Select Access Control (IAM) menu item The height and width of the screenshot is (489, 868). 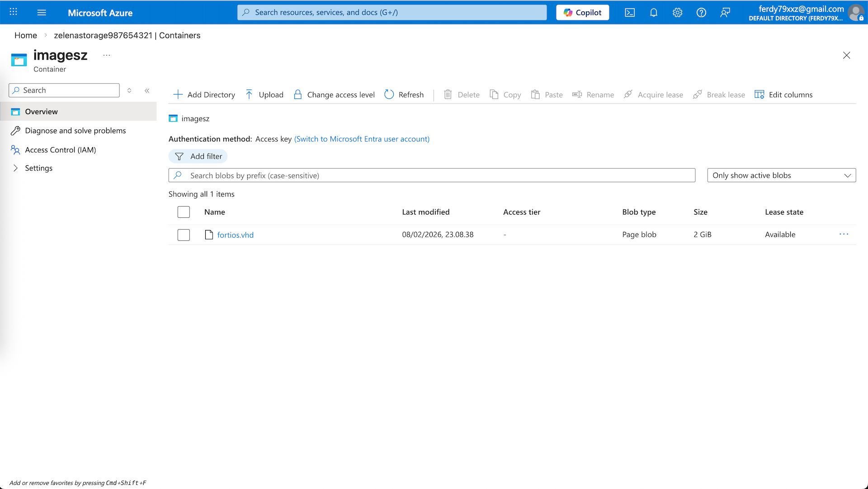pos(61,150)
